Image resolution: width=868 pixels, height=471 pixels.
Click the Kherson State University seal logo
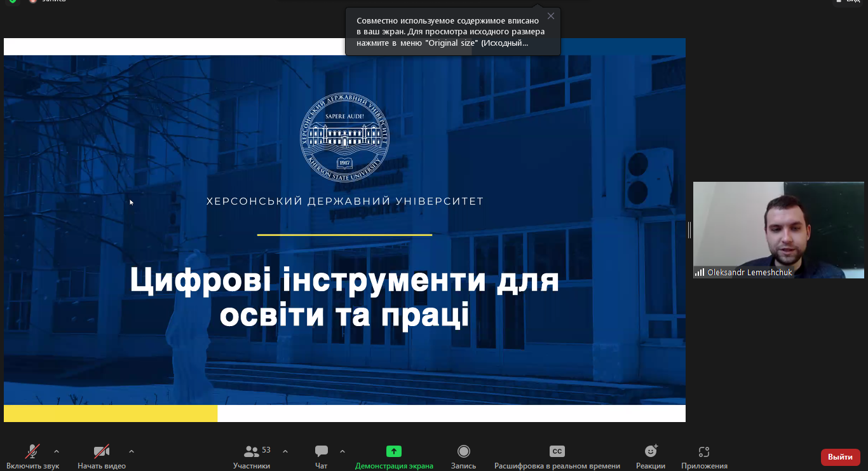click(x=344, y=138)
